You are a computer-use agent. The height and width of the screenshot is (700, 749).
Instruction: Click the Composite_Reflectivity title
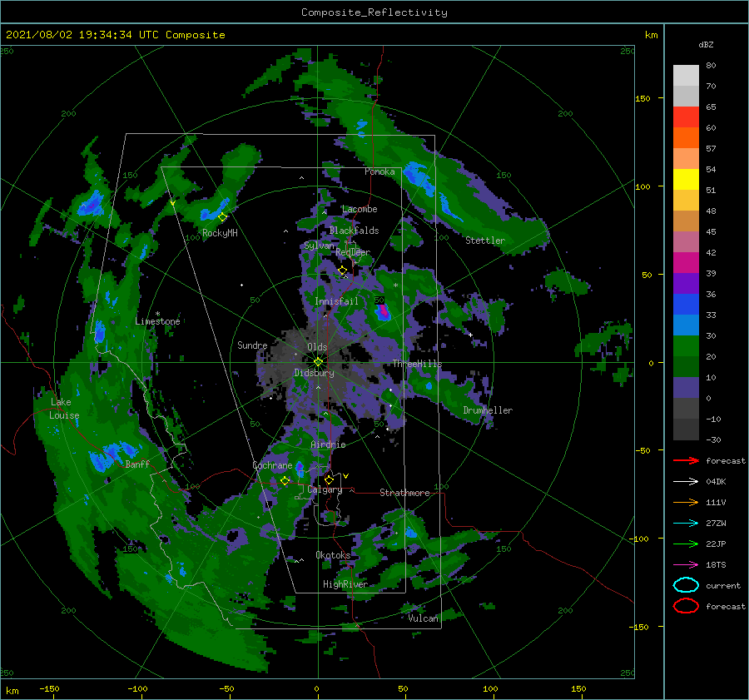[374, 12]
